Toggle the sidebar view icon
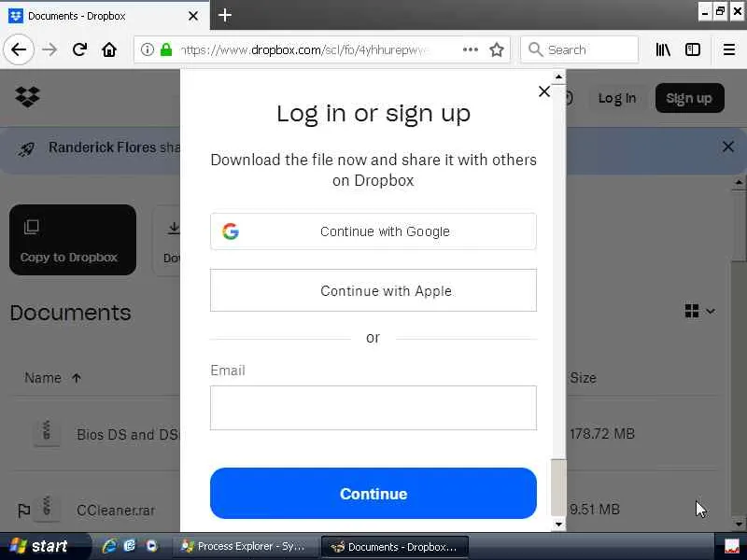The width and height of the screenshot is (747, 560). tap(692, 49)
